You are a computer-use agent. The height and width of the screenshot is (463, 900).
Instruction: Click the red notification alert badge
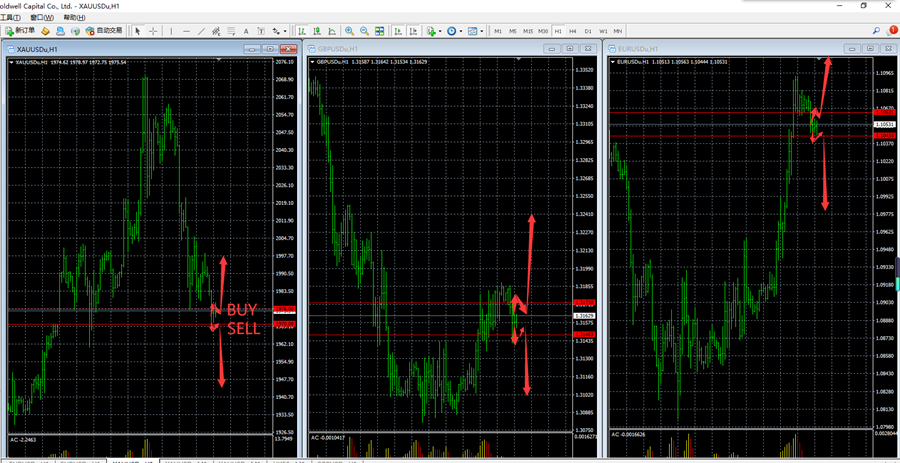[x=893, y=31]
